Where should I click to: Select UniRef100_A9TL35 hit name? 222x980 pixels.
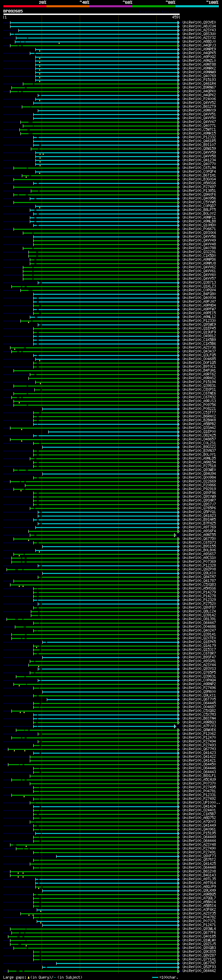pyautogui.click(x=199, y=879)
